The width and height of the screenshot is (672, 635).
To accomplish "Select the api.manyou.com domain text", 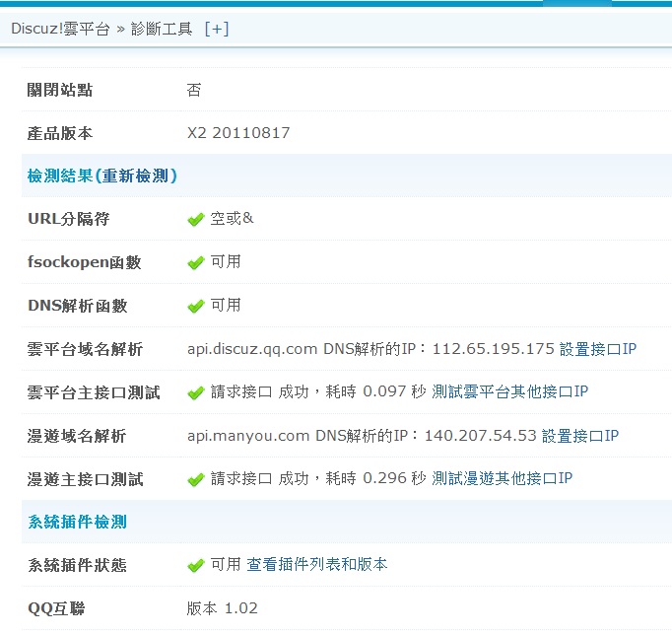I will (248, 436).
